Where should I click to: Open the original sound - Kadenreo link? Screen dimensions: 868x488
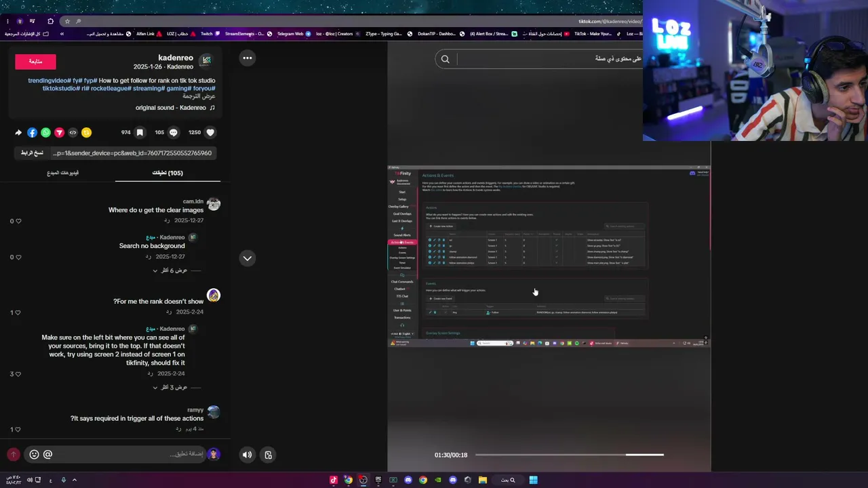175,108
